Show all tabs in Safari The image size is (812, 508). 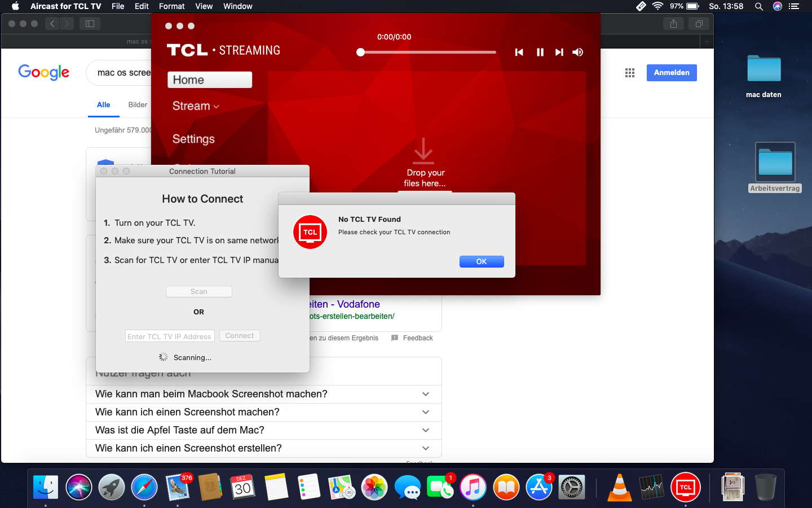(x=699, y=24)
